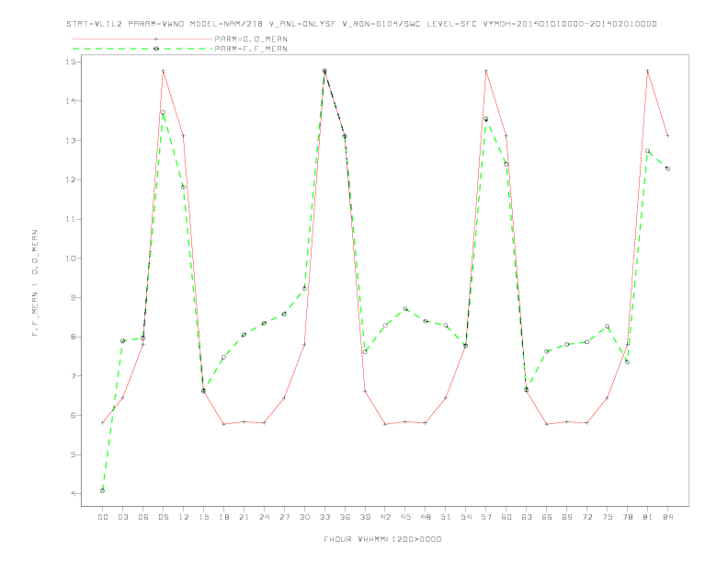Click x-axis forecast hour label 54

(x=466, y=517)
